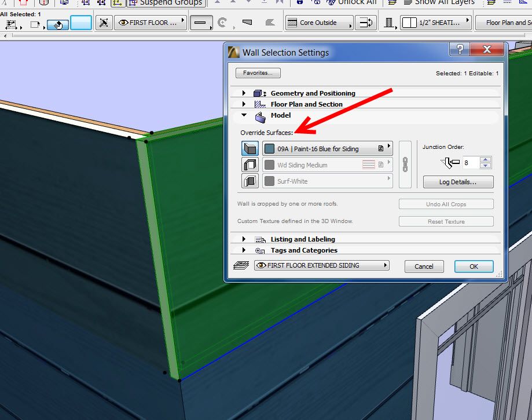This screenshot has width=532, height=420.
Task: Increase the Junction Order value
Action: click(x=486, y=159)
